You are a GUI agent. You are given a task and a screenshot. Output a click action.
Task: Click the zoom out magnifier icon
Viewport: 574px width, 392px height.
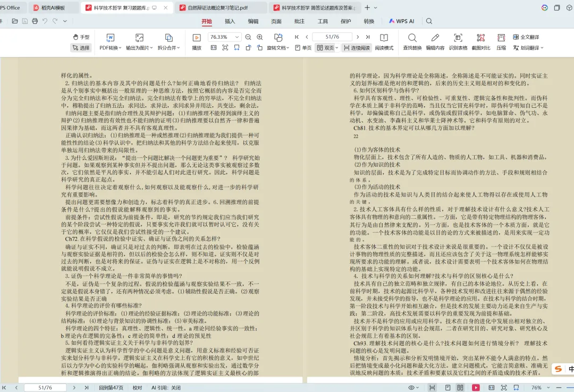tap(248, 37)
